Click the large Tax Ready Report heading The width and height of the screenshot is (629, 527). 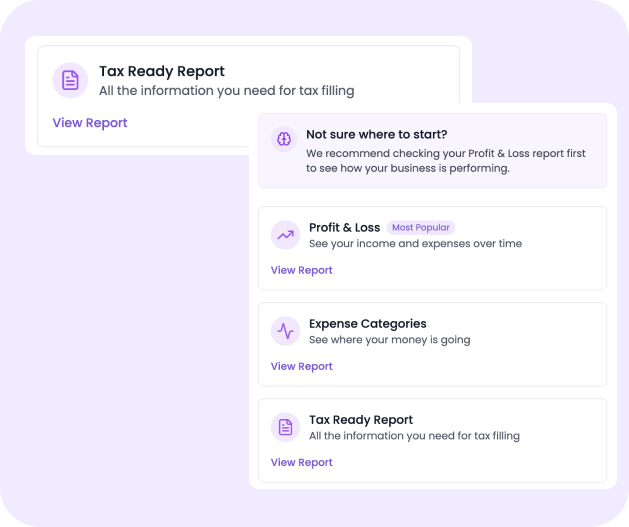[162, 71]
